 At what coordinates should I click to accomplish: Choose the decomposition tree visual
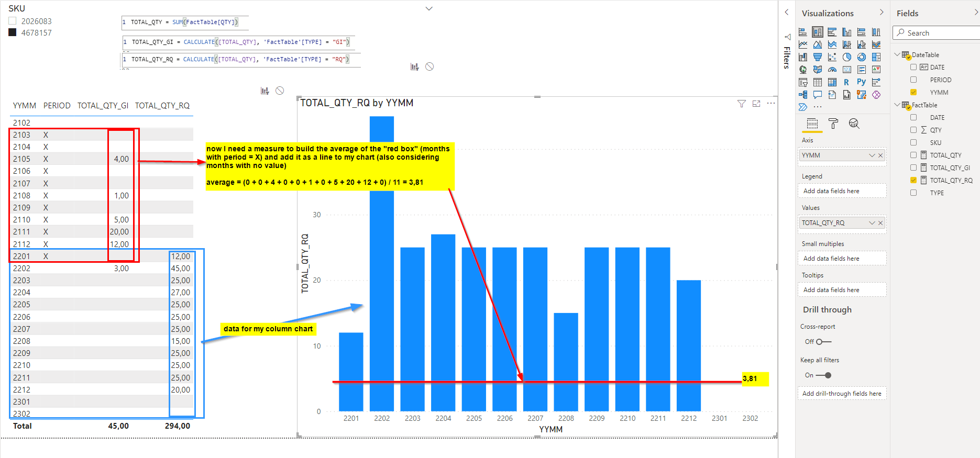coord(803,95)
